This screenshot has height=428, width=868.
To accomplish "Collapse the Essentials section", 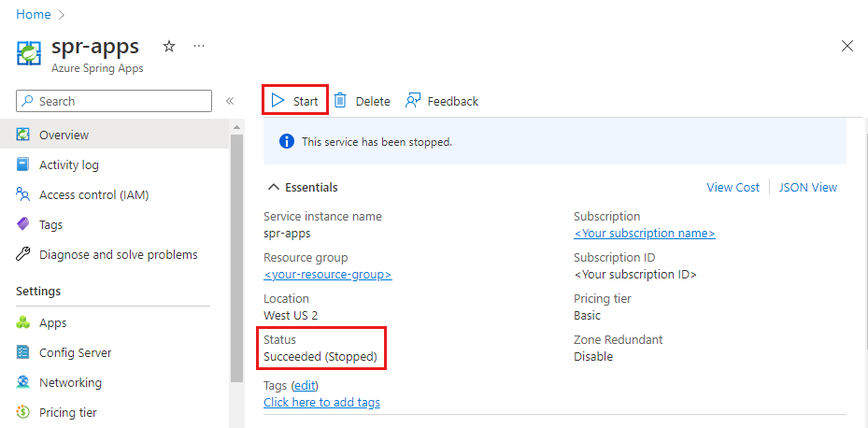I will pyautogui.click(x=274, y=187).
